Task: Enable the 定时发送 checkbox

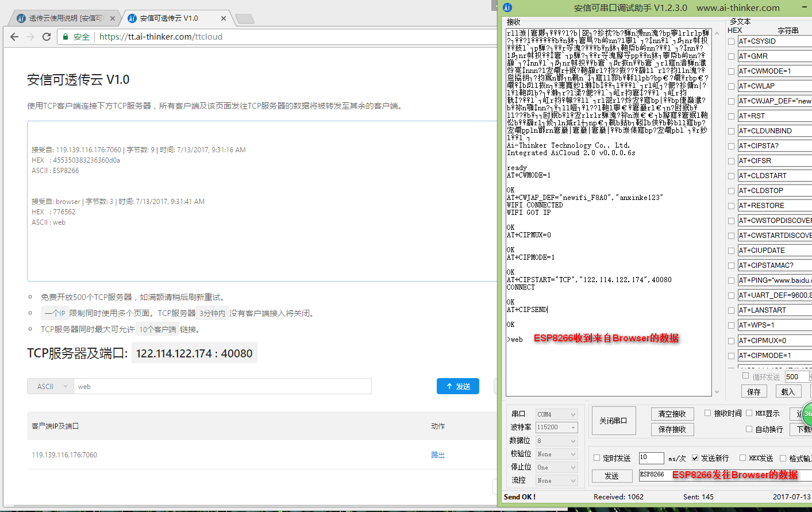Action: click(x=597, y=458)
